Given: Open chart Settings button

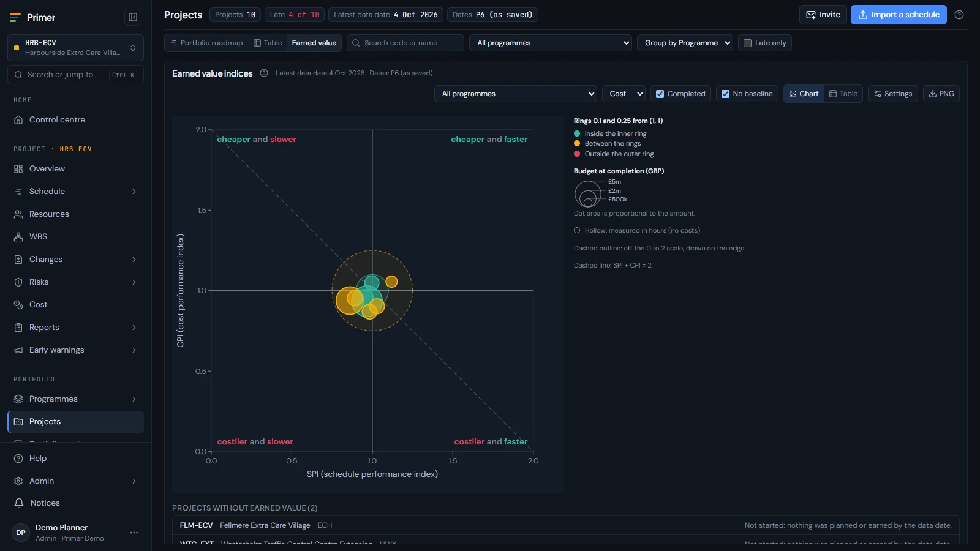Looking at the screenshot, I should coord(893,94).
